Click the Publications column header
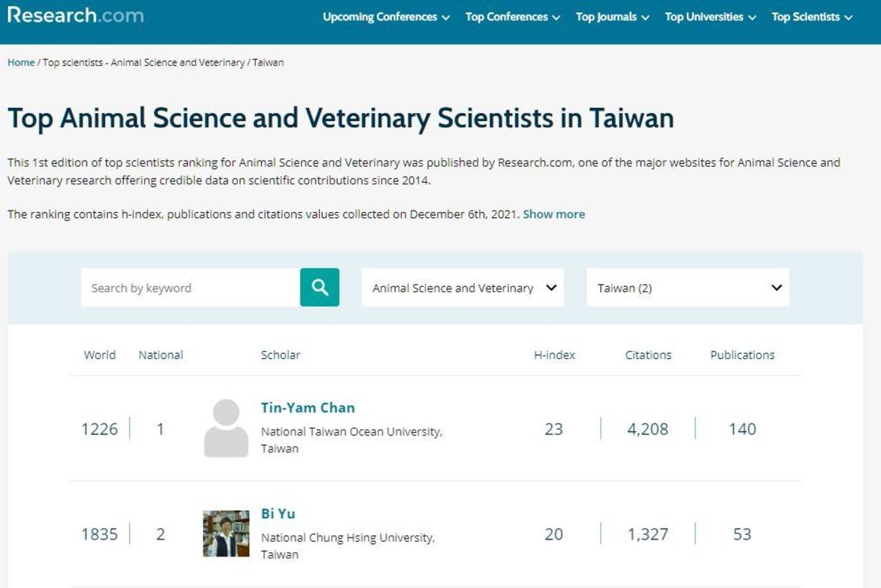The width and height of the screenshot is (881, 588). [x=742, y=355]
